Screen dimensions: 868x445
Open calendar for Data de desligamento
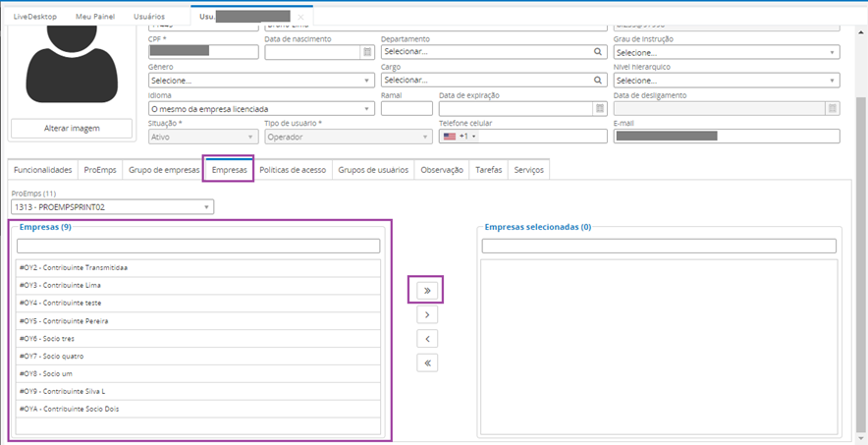tap(833, 108)
